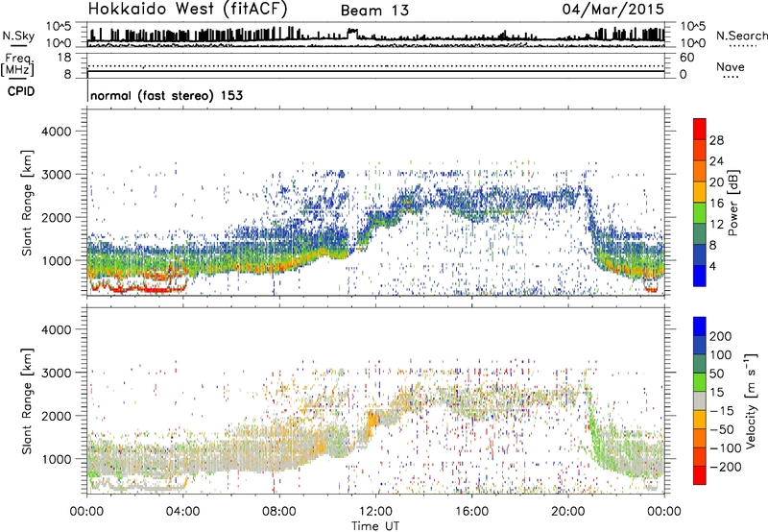This screenshot has width=768, height=532.
Task: Click the 'Power [dB]' color bar label
Action: (x=732, y=204)
